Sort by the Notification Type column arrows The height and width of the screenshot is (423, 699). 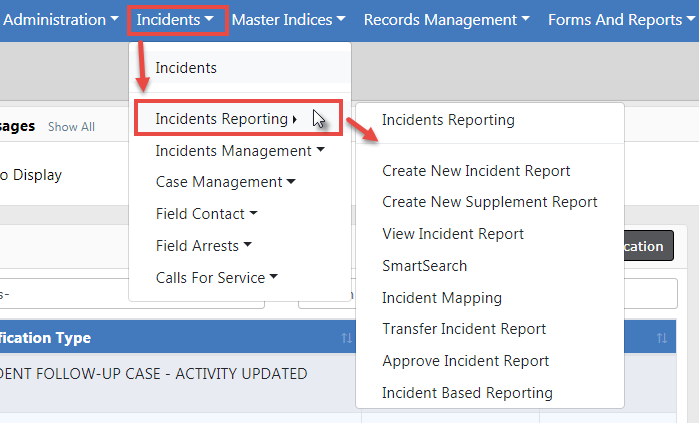[346, 339]
